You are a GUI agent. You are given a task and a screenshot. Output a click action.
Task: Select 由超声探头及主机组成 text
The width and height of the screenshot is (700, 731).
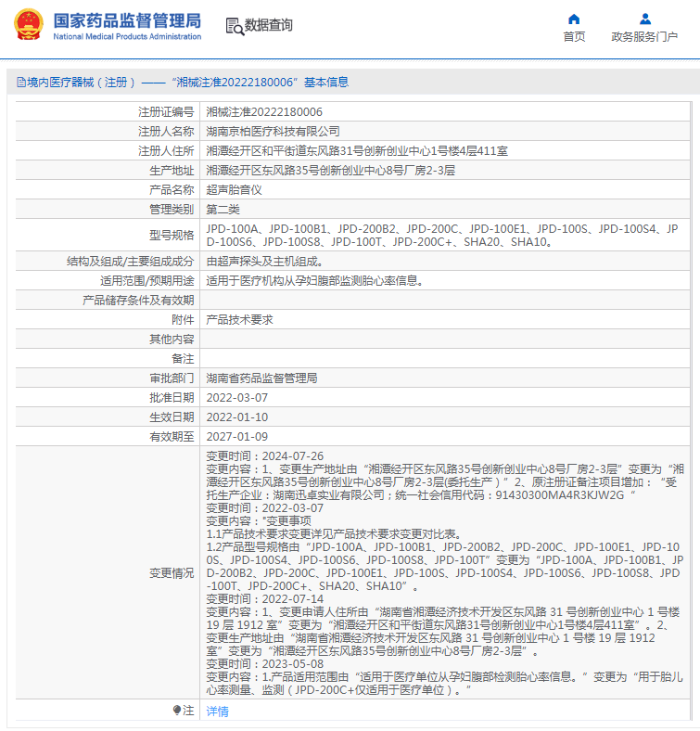pos(264,262)
